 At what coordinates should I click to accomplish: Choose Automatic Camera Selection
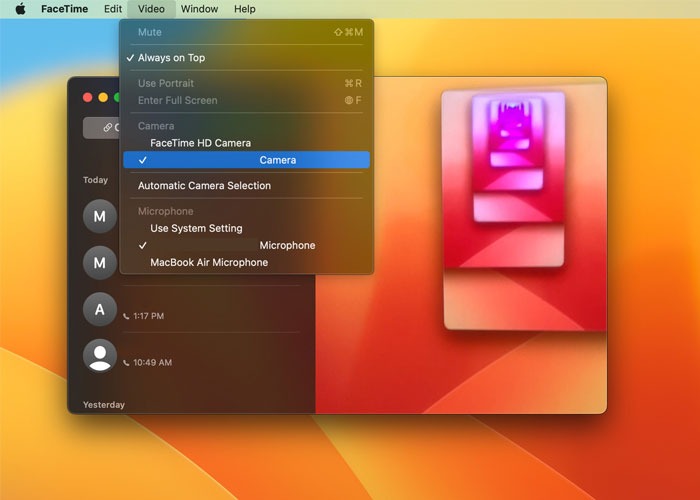coord(246,185)
